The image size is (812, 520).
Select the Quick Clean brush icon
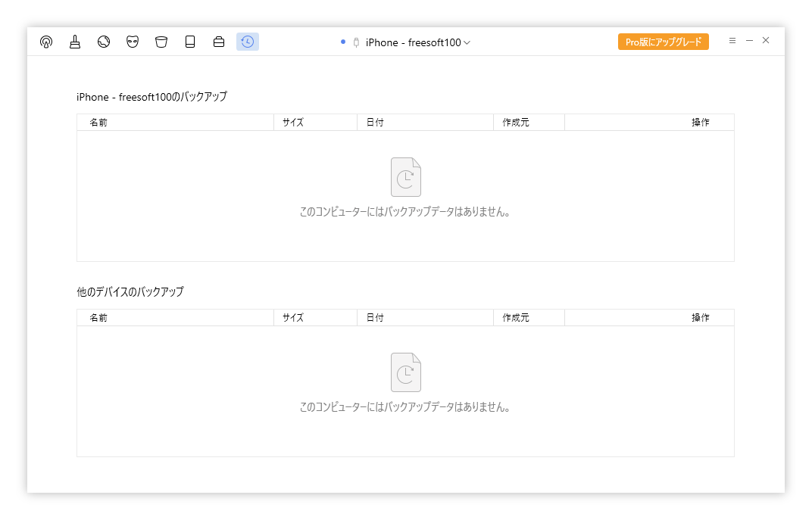[x=75, y=42]
